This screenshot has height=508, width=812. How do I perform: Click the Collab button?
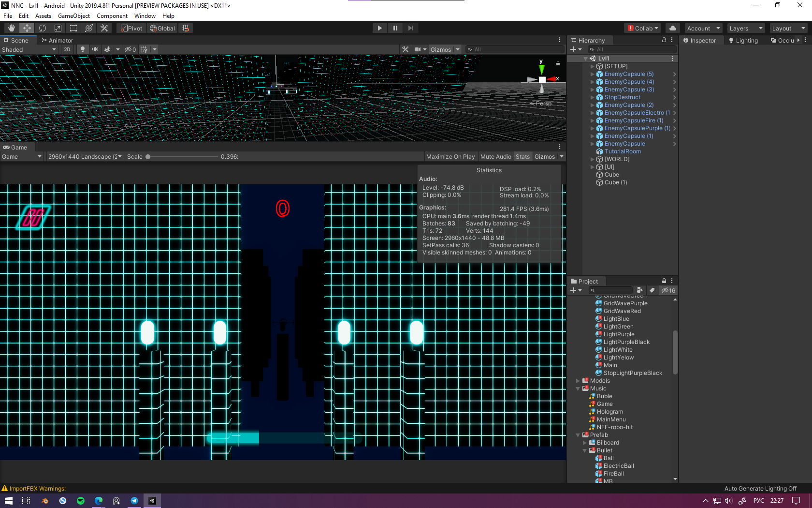[x=643, y=29]
